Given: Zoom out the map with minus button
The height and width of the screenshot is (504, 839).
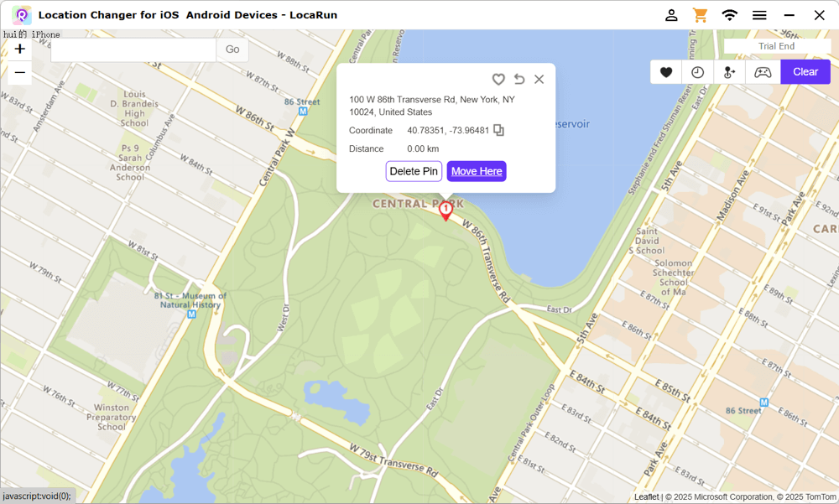Looking at the screenshot, I should click(20, 74).
